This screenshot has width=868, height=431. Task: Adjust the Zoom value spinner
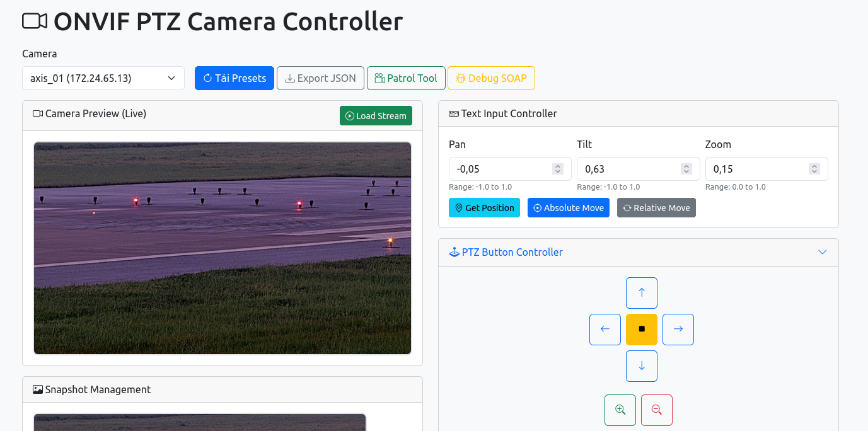pyautogui.click(x=814, y=169)
